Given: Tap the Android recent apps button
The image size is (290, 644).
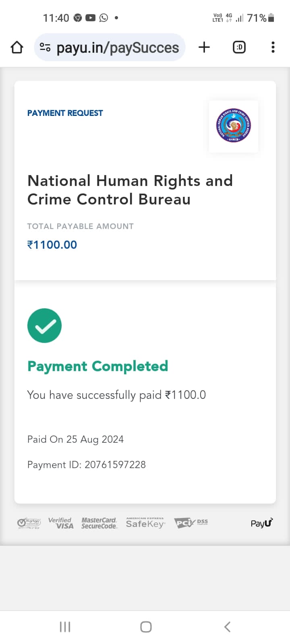Looking at the screenshot, I should click(65, 627).
